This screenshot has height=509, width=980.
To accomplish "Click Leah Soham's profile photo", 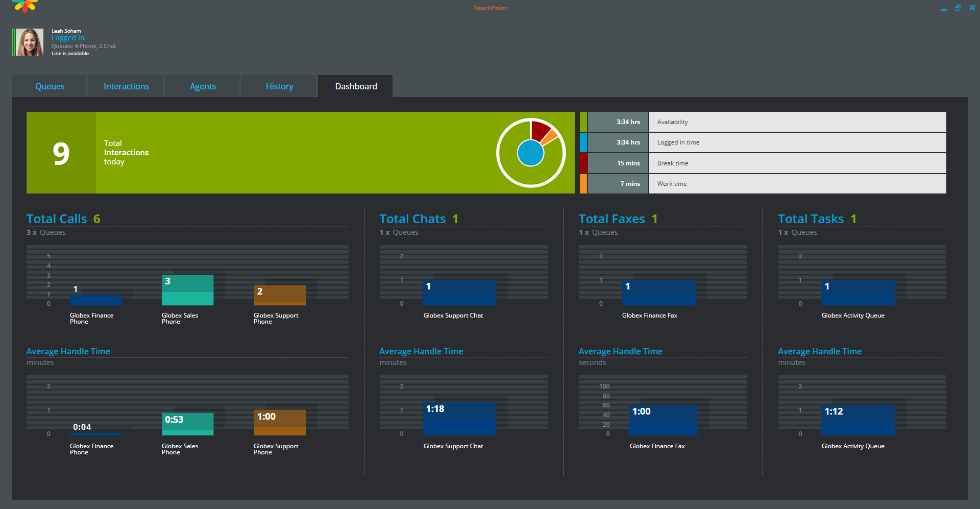I will 30,42.
